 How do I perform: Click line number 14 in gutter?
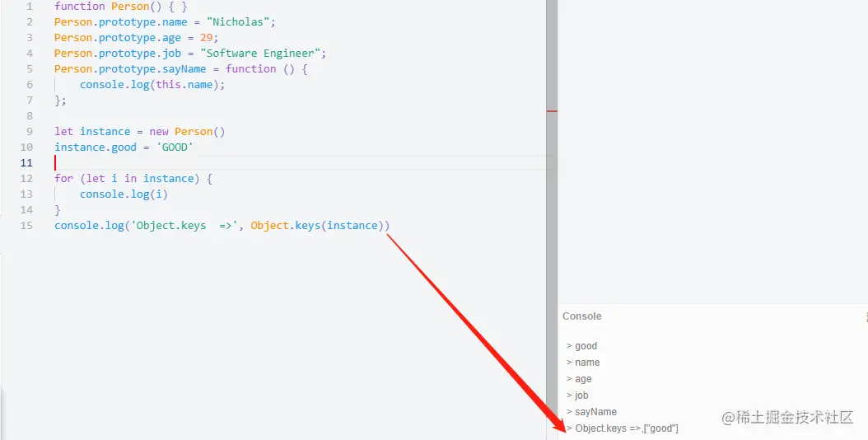click(26, 209)
